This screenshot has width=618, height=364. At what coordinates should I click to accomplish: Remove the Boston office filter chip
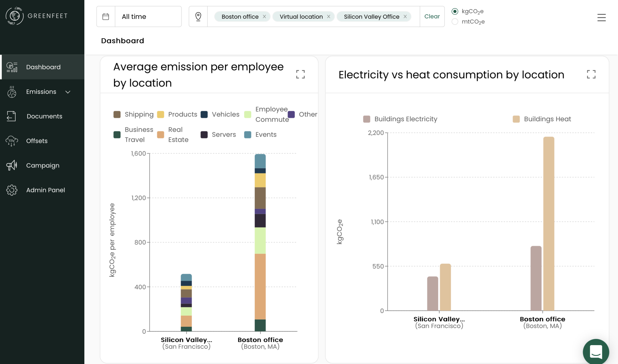coord(264,17)
